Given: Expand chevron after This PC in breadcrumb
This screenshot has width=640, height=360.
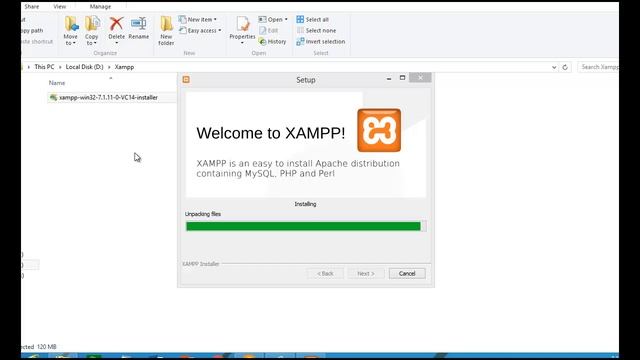Looking at the screenshot, I should point(60,67).
